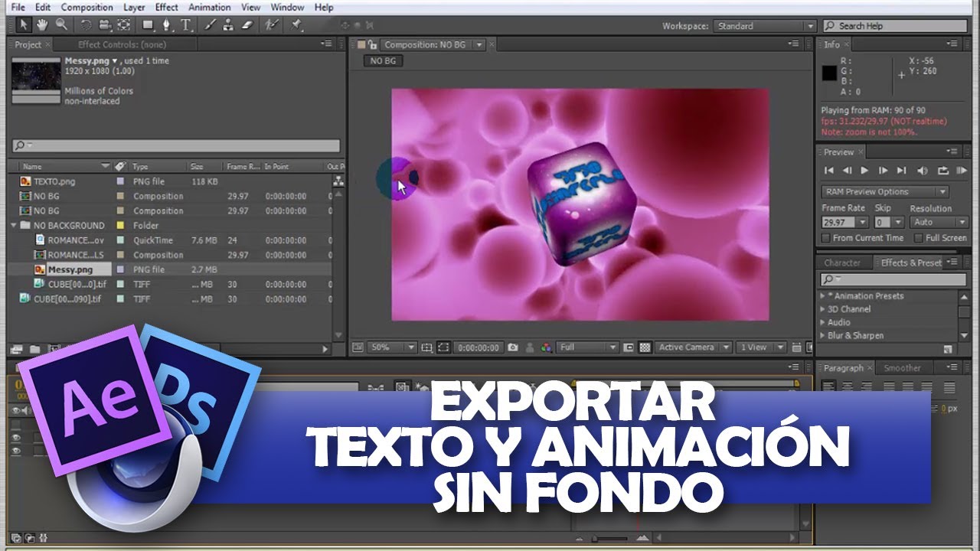Open RAM Preview Options dropdown

click(x=885, y=192)
